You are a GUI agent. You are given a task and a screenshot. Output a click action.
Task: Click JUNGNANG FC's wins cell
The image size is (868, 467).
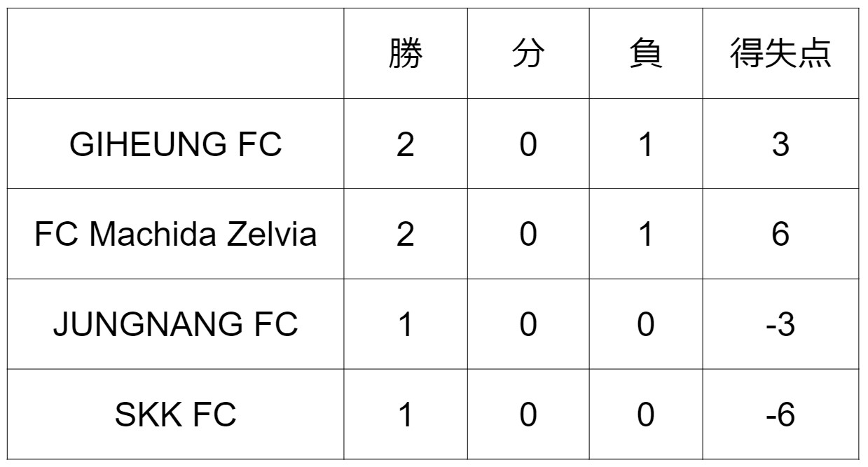pyautogui.click(x=406, y=324)
